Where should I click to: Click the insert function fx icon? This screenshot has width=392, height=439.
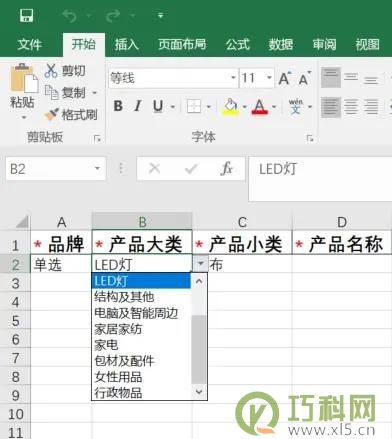click(227, 168)
